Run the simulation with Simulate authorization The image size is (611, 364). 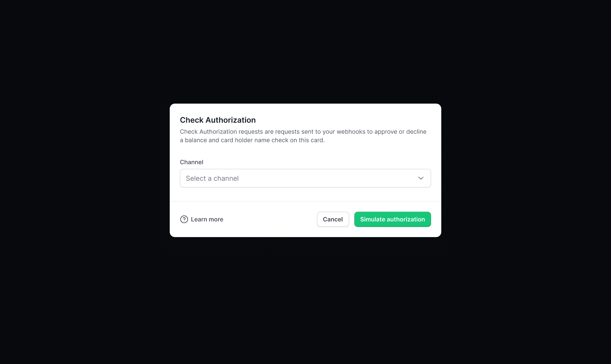click(392, 219)
